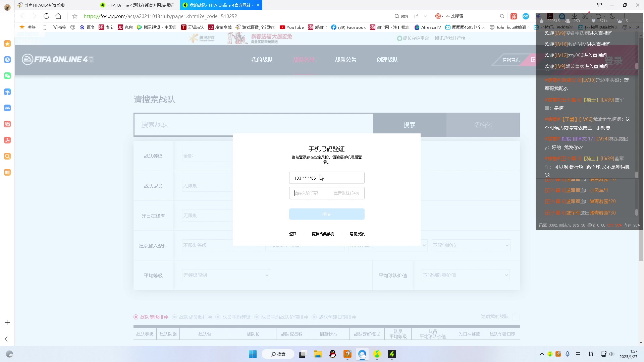Click the Windows taskbar 搜索 box
The image size is (644, 362).
click(278, 354)
